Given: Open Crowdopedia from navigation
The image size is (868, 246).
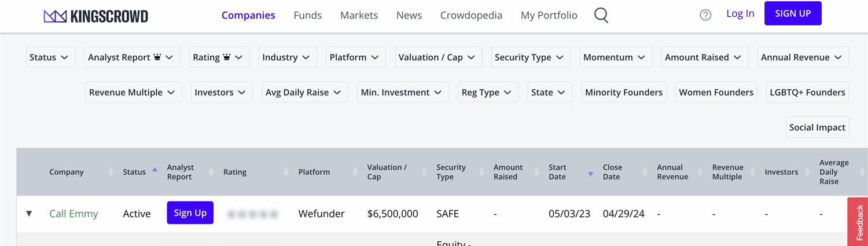Looking at the screenshot, I should [471, 16].
